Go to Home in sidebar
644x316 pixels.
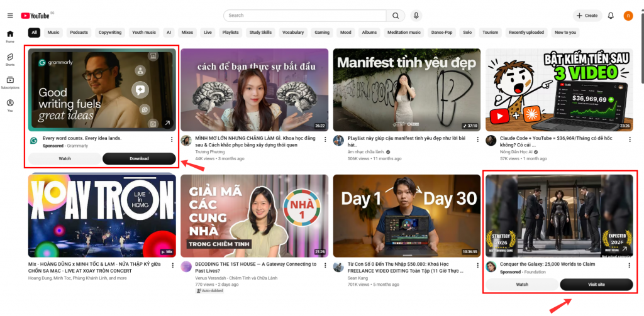click(10, 36)
